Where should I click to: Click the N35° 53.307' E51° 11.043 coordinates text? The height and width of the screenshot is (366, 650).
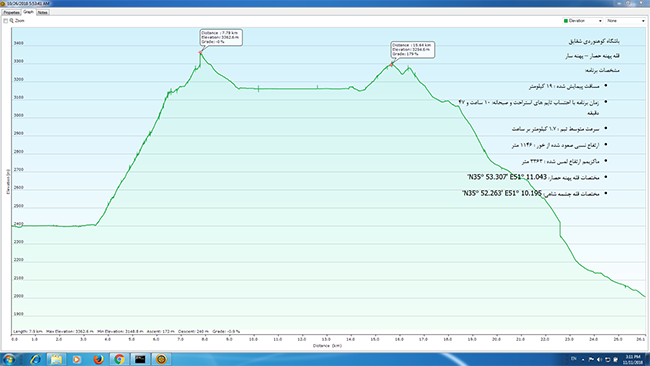click(507, 177)
